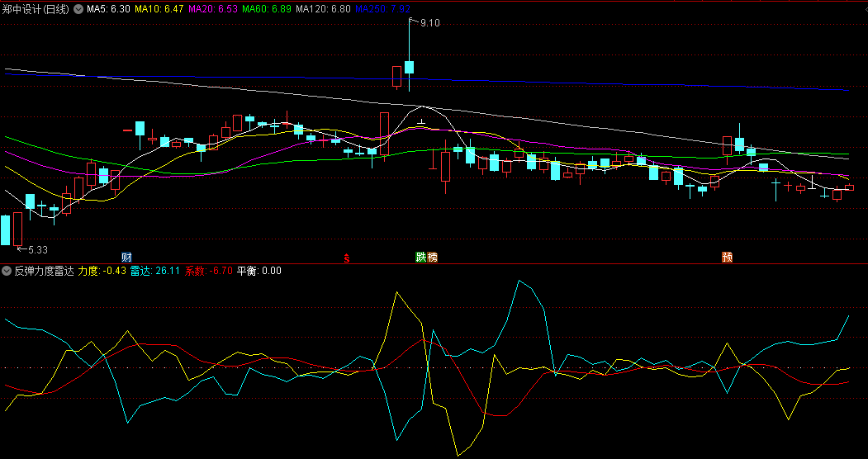Click the 系数: -6.70 value
This screenshot has width=868, height=459.
coord(209,271)
